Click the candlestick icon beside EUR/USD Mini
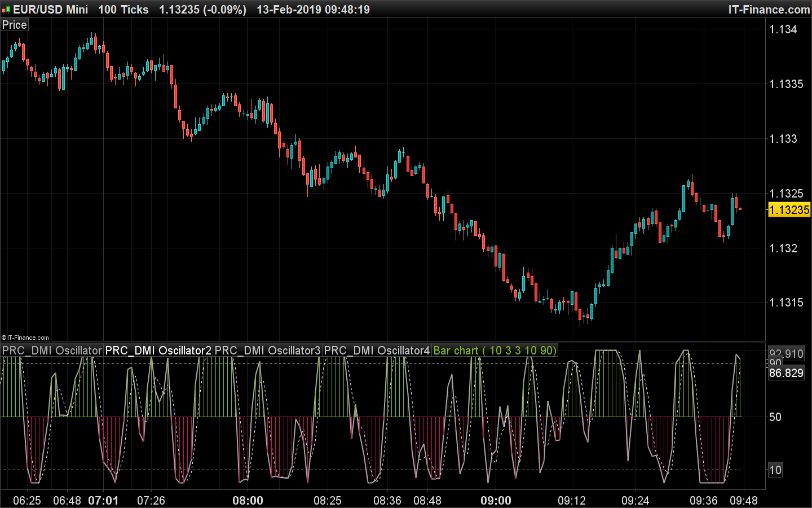Screen dimensions: 812x508 click(6, 10)
